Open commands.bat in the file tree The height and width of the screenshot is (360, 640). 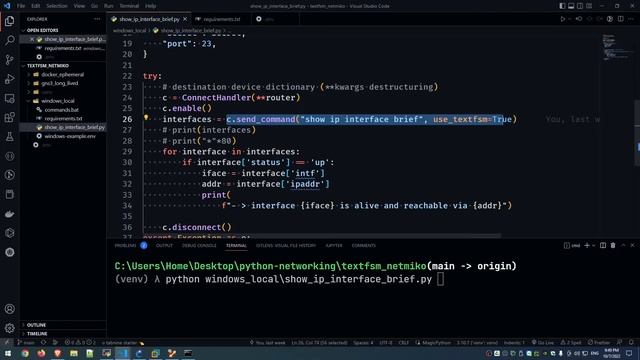[x=61, y=110]
